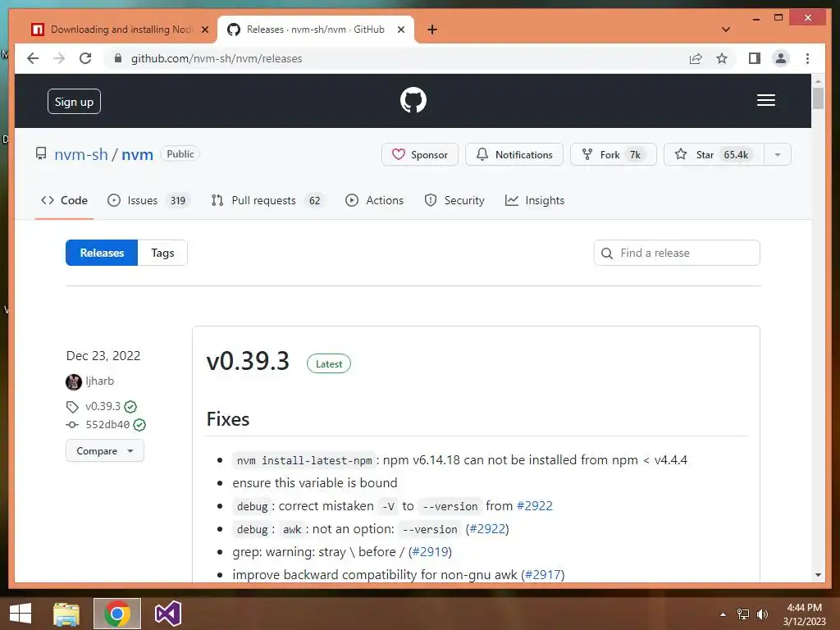Open a new browser tab

pos(432,30)
